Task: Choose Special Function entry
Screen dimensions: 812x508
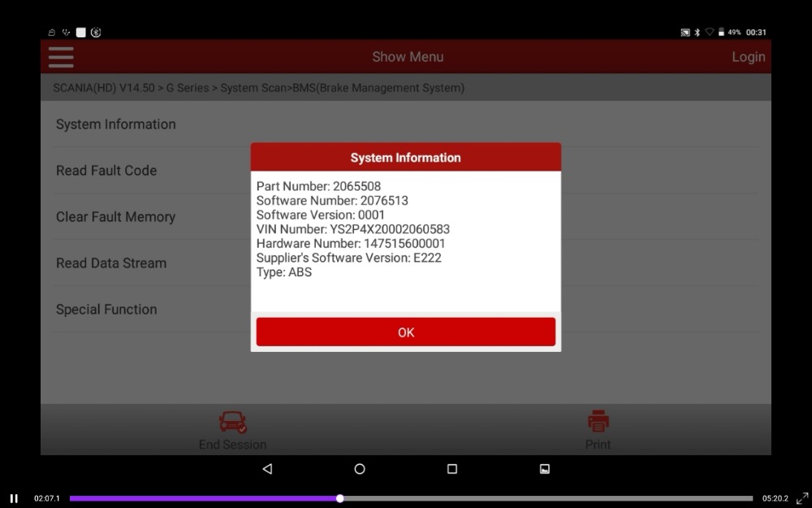Action: tap(106, 310)
